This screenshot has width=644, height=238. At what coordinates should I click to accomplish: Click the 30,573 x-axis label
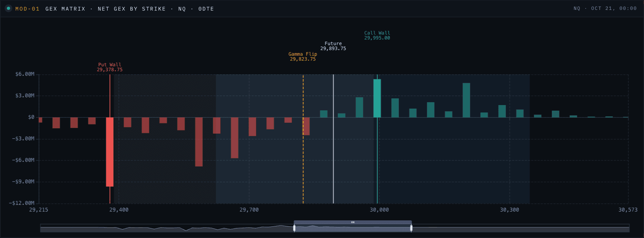pos(628,210)
